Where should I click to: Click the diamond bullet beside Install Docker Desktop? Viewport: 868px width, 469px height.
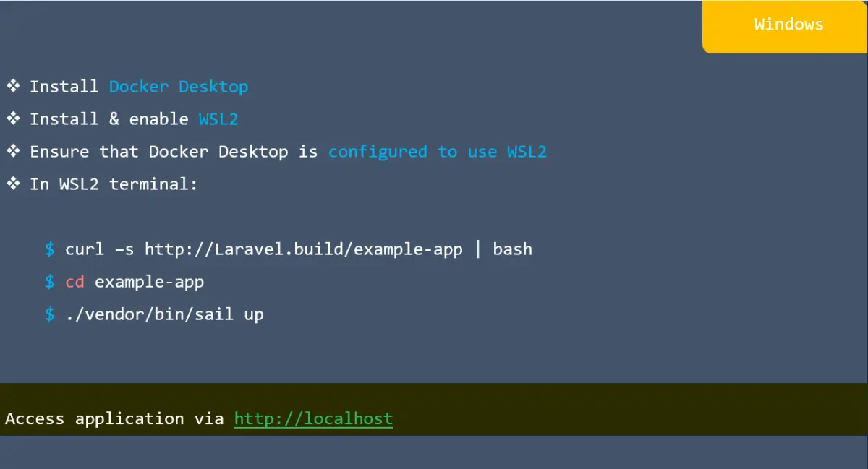14,87
